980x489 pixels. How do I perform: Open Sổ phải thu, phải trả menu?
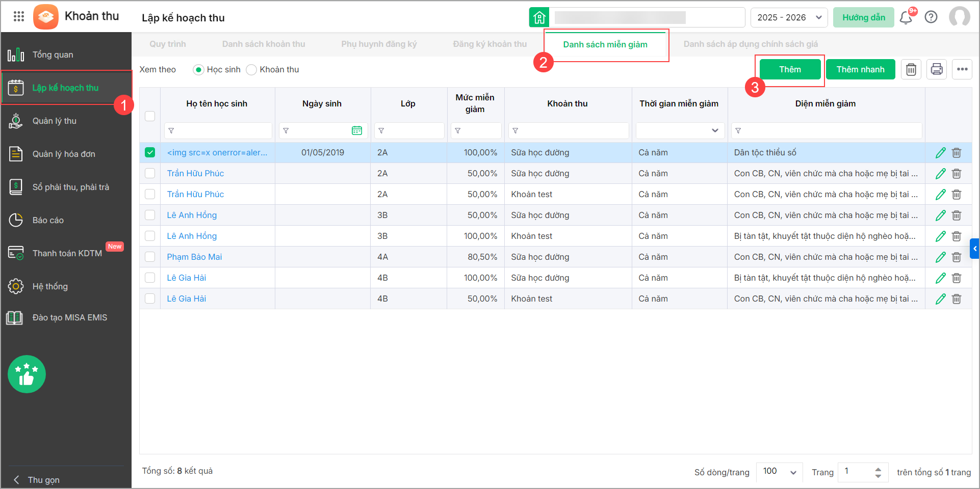(66, 187)
